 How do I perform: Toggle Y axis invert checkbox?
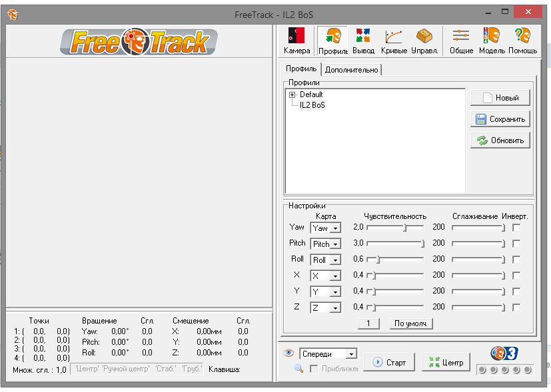coord(516,292)
